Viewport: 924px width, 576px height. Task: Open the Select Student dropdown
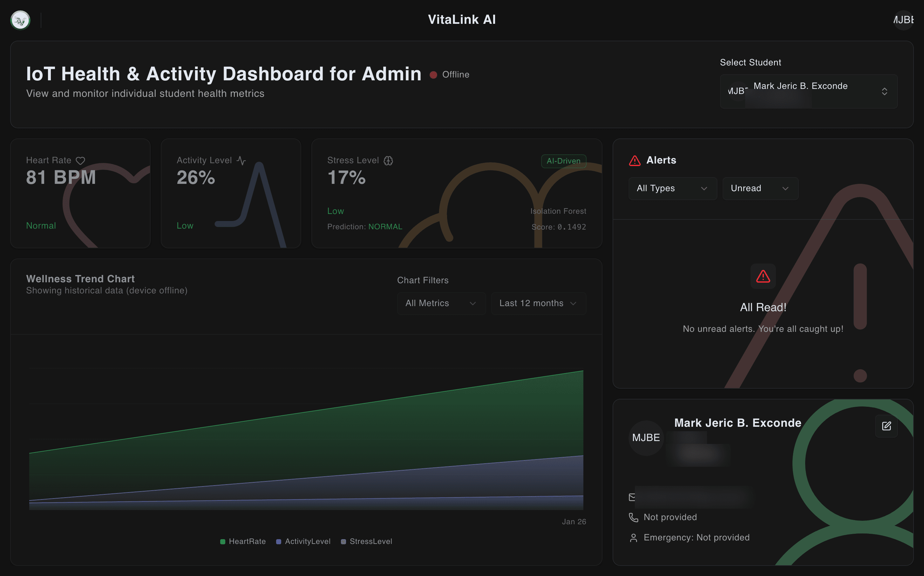coord(808,91)
